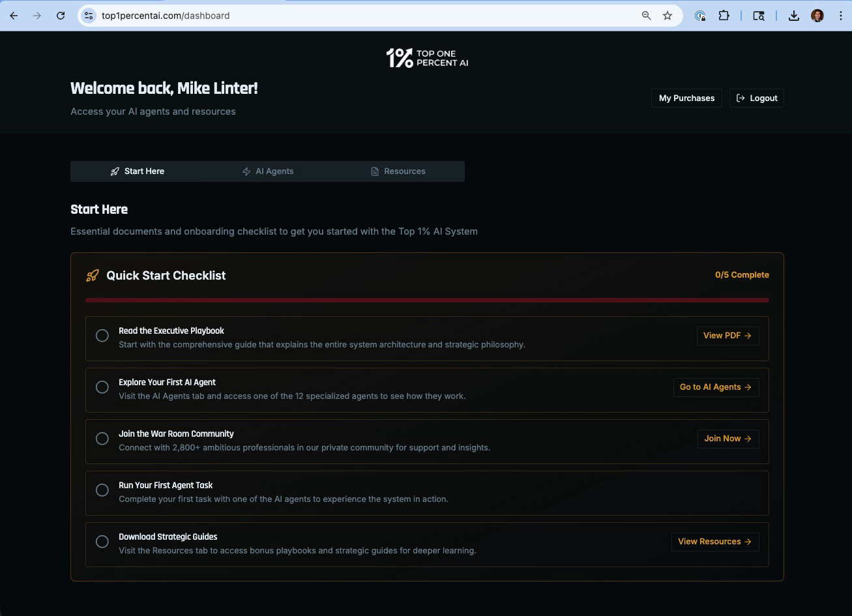Mark Explore Your First AI Agent complete

(x=102, y=387)
